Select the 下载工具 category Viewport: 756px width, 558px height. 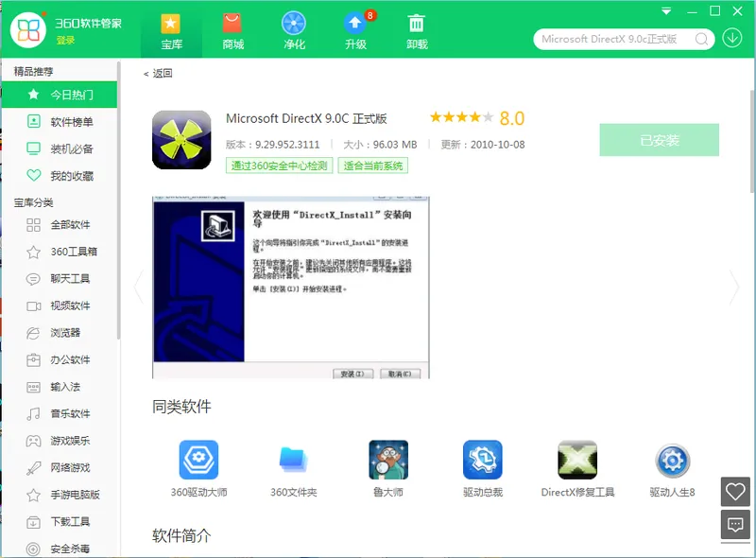(60, 522)
